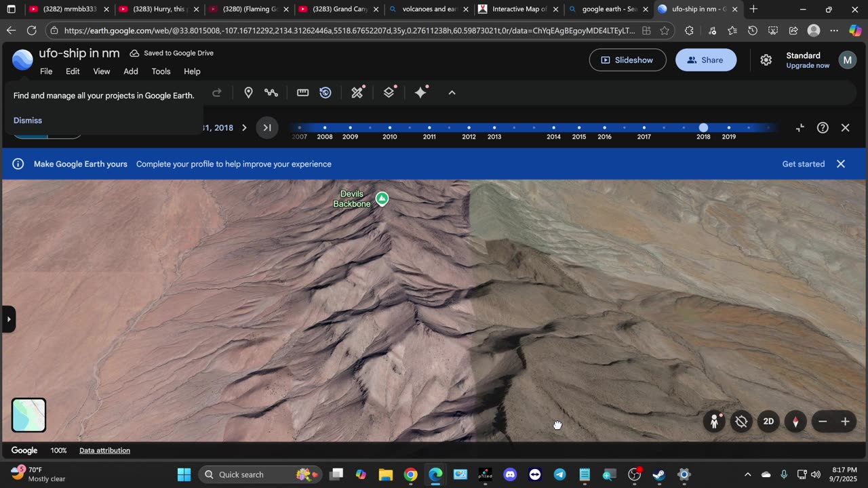The height and width of the screenshot is (488, 868).
Task: Open File Explorer from the taskbar
Action: click(x=385, y=474)
